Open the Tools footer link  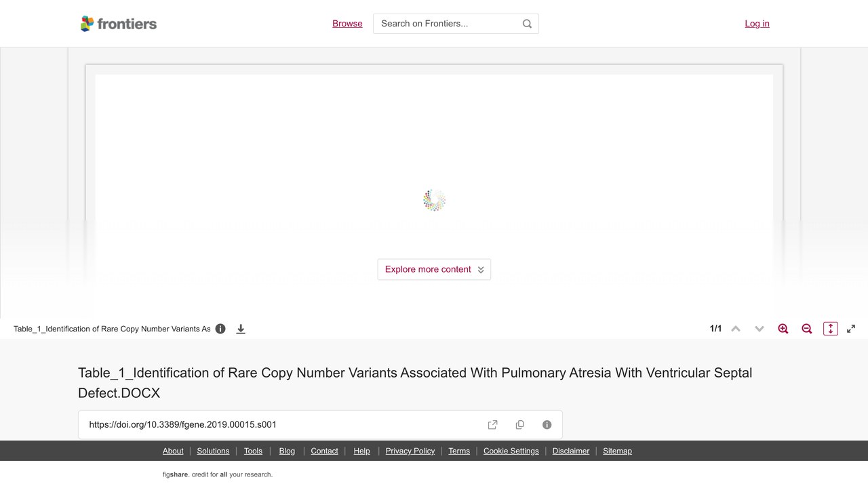[x=253, y=451]
